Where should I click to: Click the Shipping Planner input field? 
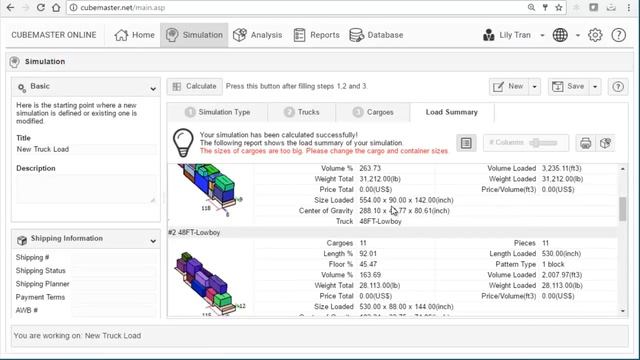pos(114,284)
